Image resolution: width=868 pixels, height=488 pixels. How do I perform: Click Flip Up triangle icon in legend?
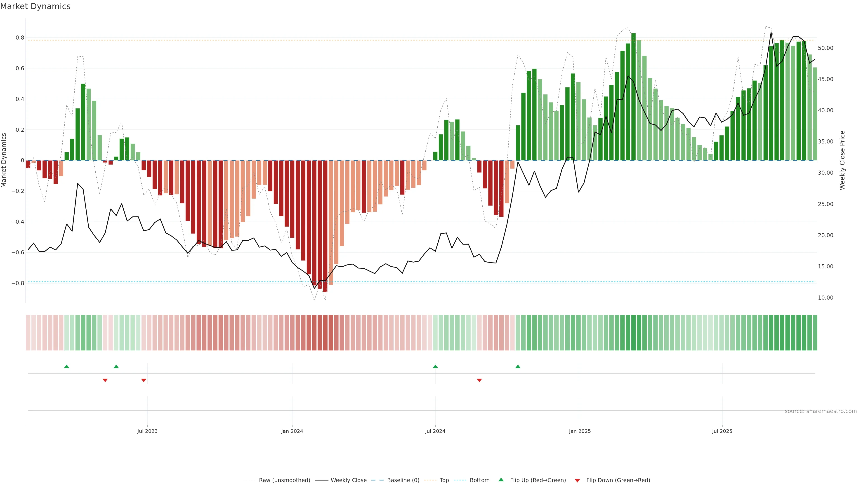[501, 480]
